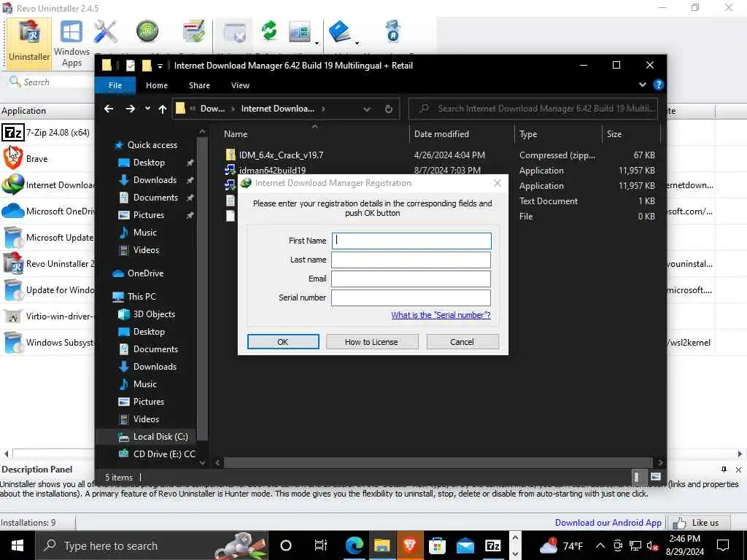Select IDM_6.4x_Crack_v19.7 file
This screenshot has height=560, width=747.
(x=281, y=155)
